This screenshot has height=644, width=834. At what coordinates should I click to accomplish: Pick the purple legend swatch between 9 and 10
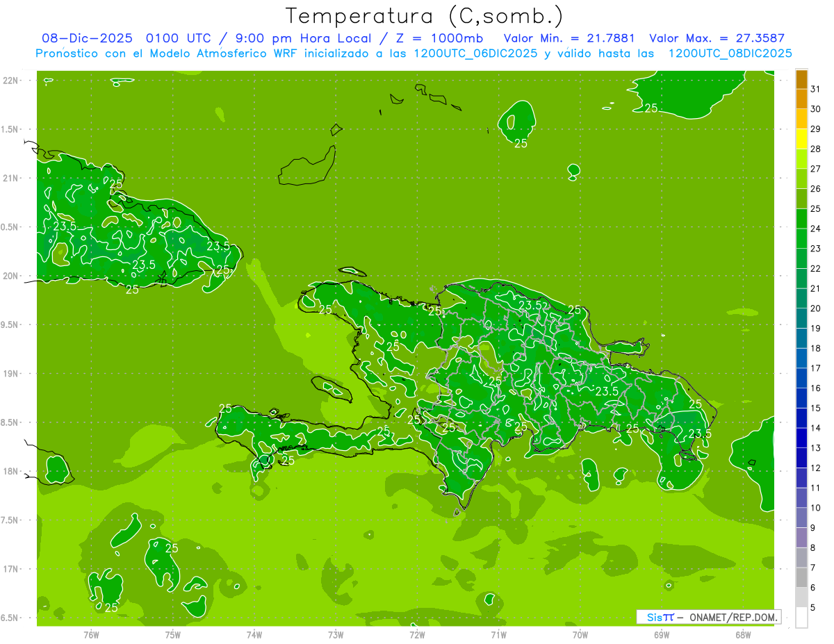pyautogui.click(x=801, y=518)
